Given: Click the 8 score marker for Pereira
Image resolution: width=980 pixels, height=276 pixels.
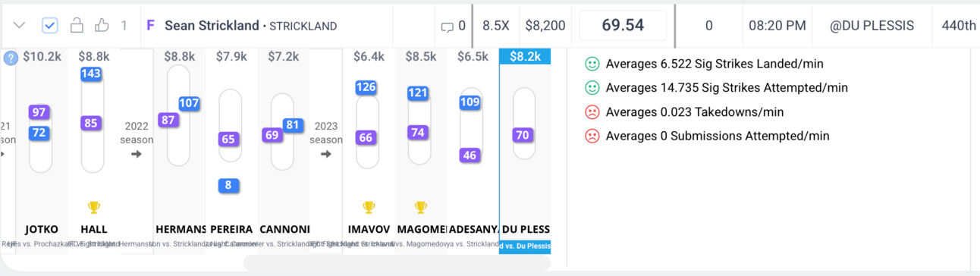Looking at the screenshot, I should 228,185.
